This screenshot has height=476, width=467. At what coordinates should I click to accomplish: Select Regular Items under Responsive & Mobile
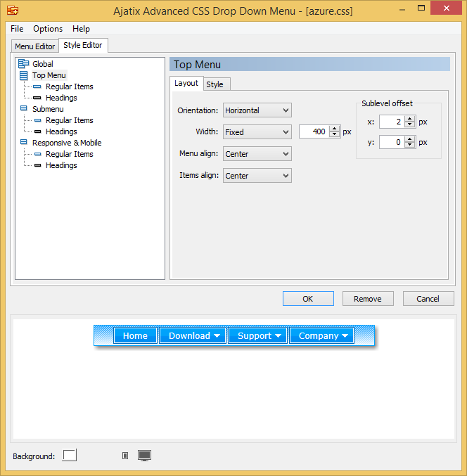(69, 154)
